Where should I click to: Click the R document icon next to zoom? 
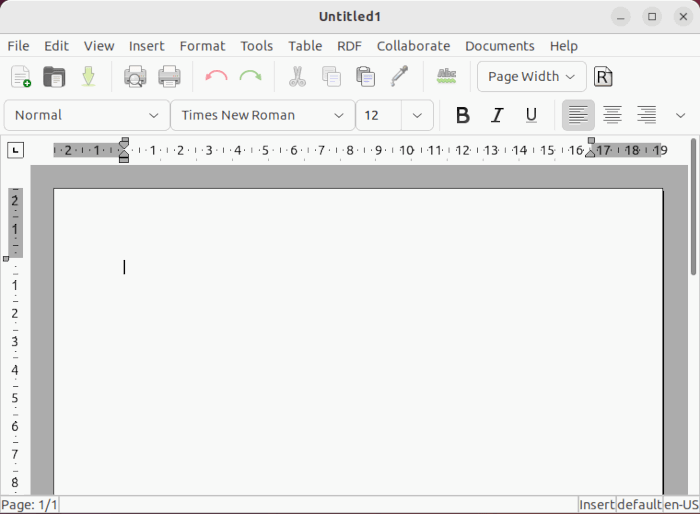point(603,77)
